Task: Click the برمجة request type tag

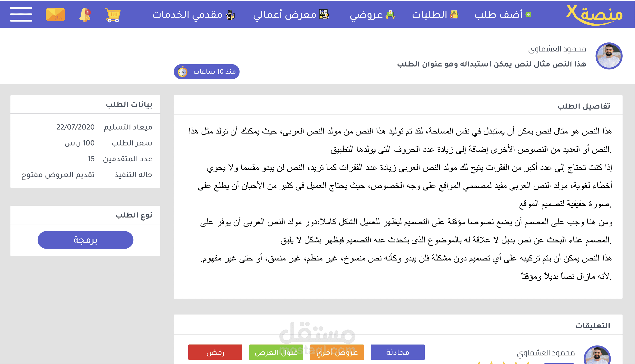Action: point(85,240)
